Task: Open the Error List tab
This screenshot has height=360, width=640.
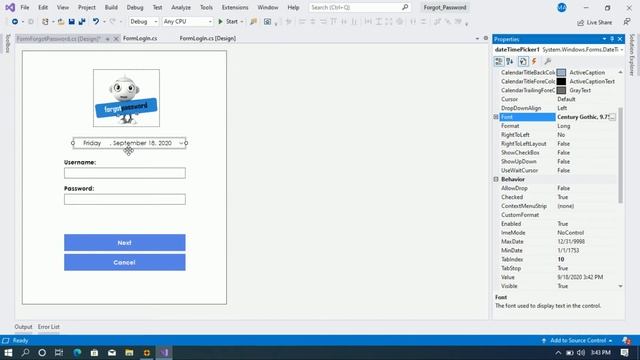Action: [x=49, y=327]
